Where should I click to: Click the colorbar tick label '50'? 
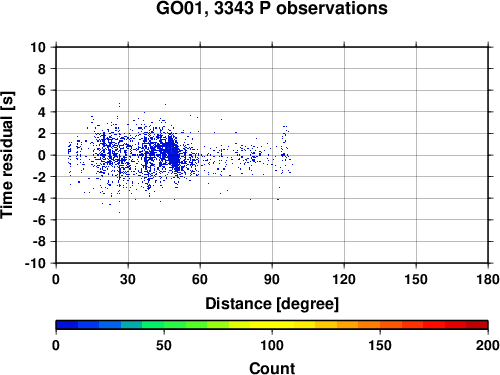[164, 345]
